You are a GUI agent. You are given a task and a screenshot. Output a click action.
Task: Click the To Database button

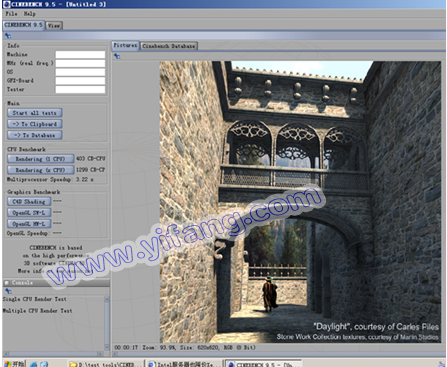35,135
